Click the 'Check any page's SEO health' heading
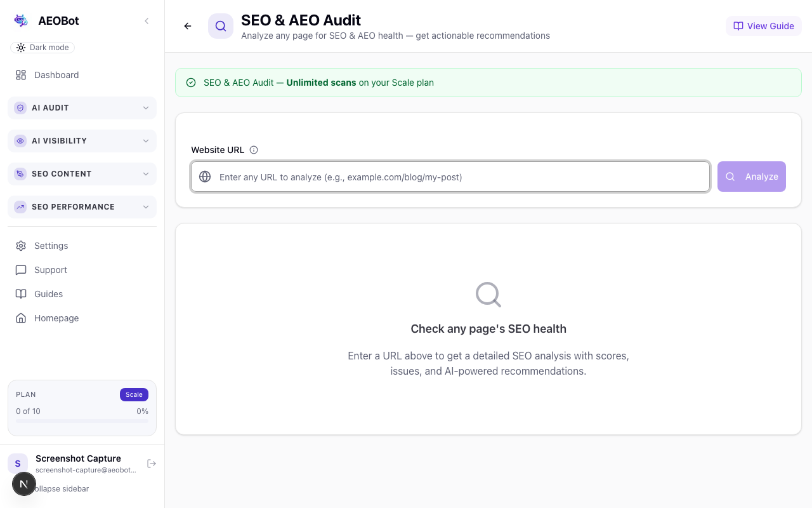 [488, 329]
